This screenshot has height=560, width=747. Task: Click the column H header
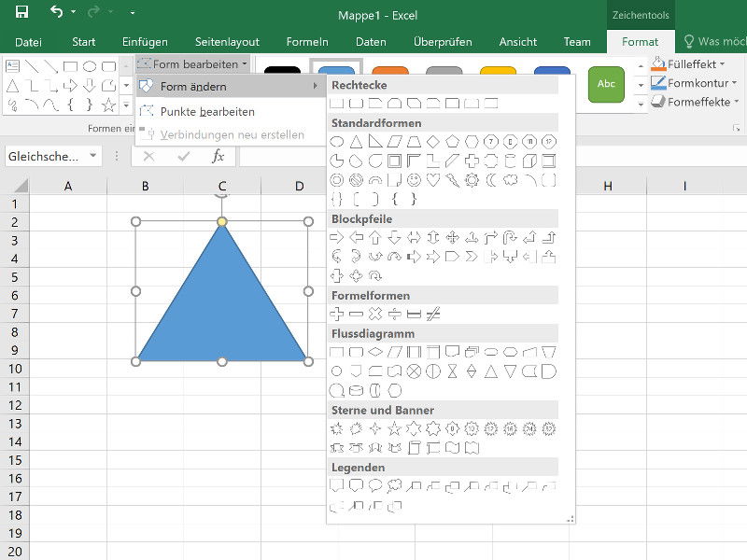[608, 186]
